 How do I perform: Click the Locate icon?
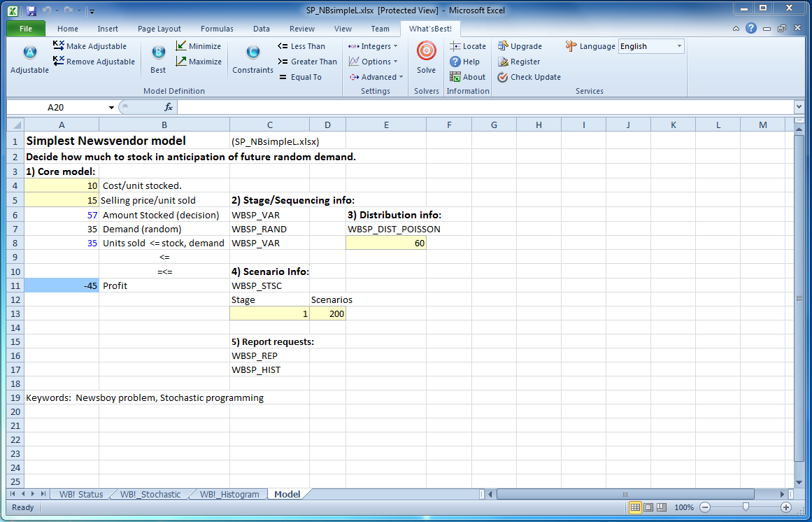click(455, 46)
